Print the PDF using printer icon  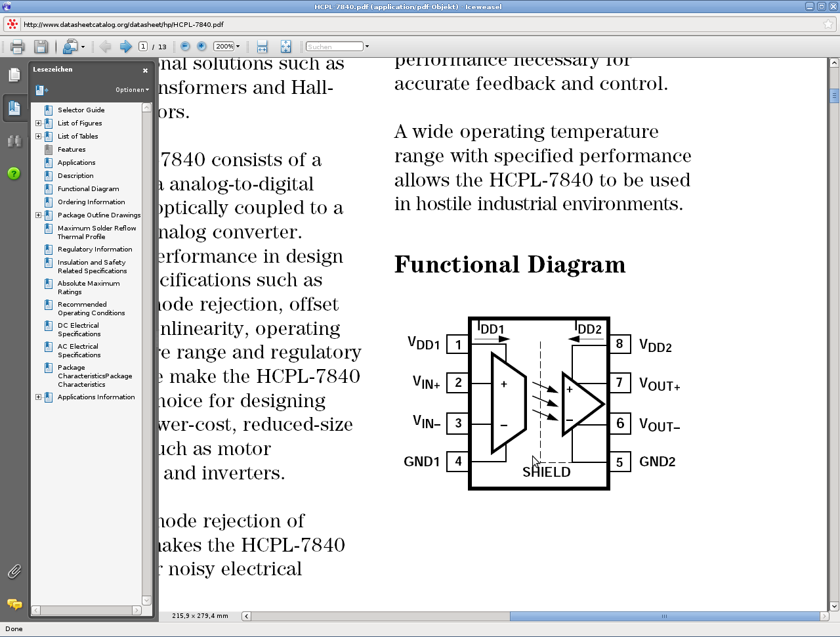pyautogui.click(x=17, y=47)
